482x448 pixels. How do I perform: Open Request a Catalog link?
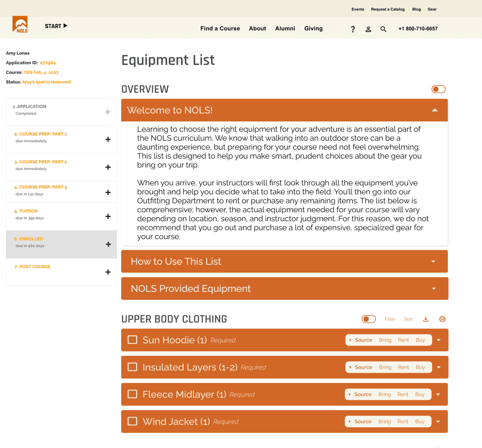[x=388, y=9]
